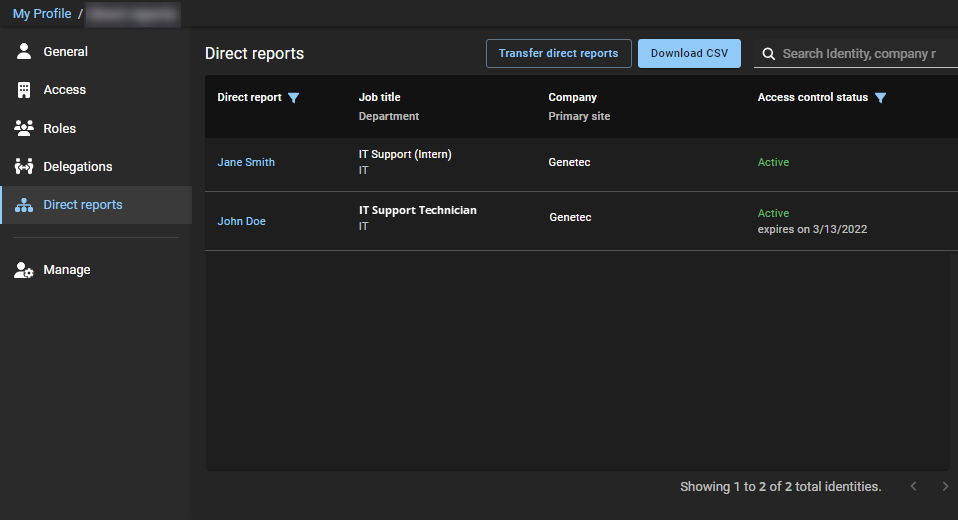Open the Direct report column filter
958x520 pixels.
pyautogui.click(x=293, y=98)
